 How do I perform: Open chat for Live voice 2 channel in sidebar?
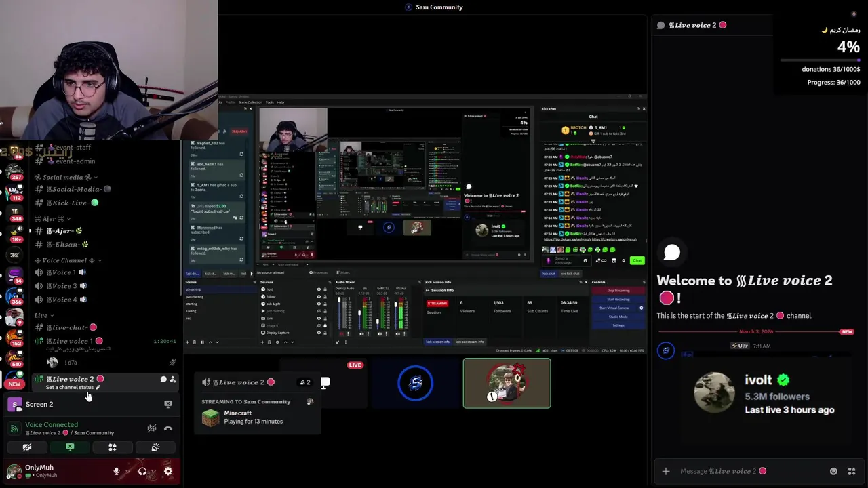[x=163, y=380]
